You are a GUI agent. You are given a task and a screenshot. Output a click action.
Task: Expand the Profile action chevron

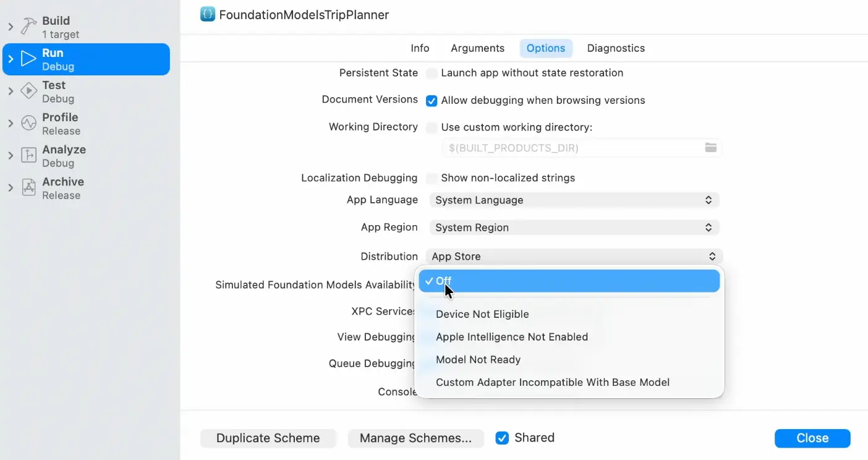click(11, 123)
